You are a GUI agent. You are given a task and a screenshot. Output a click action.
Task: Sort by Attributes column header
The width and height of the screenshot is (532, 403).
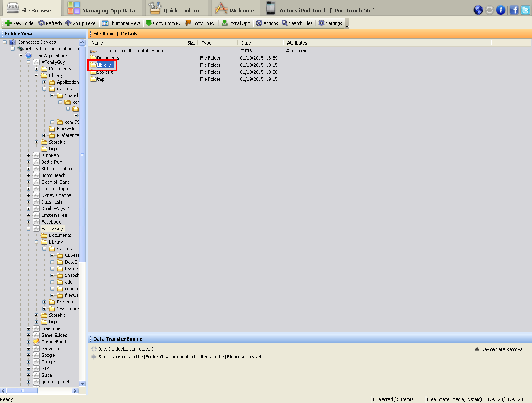[x=387, y=43]
